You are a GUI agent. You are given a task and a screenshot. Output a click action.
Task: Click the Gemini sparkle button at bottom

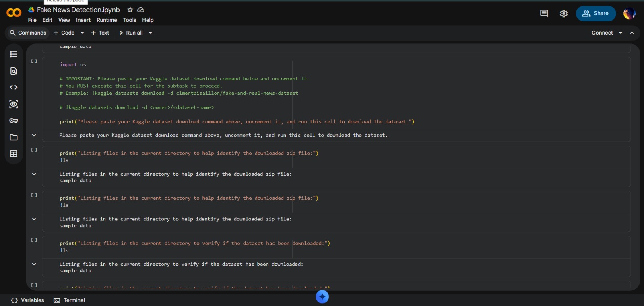(x=322, y=297)
